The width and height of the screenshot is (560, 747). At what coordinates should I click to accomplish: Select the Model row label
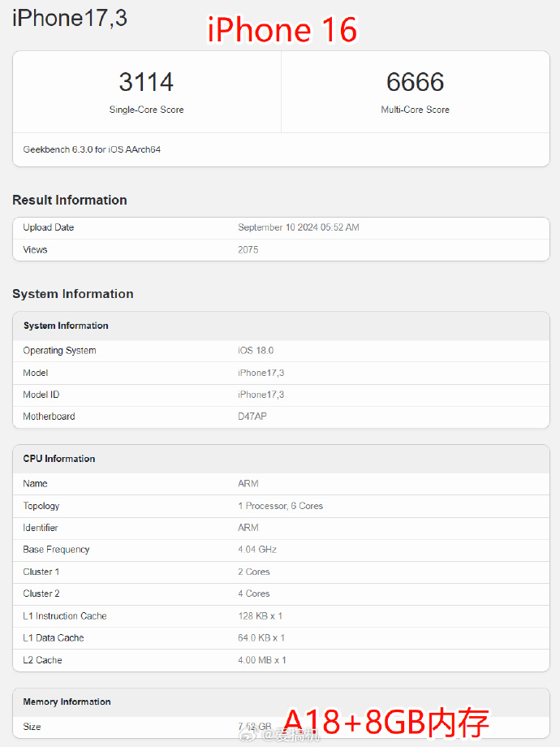pyautogui.click(x=36, y=373)
